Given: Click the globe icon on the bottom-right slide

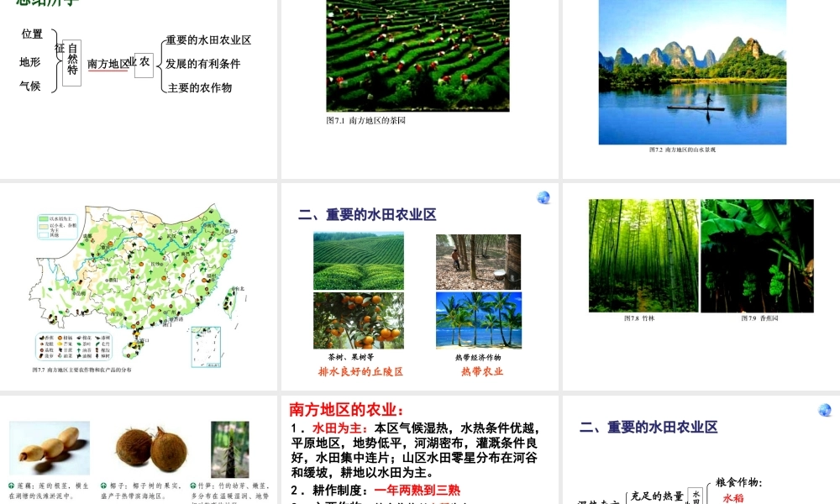Looking at the screenshot, I should tap(825, 410).
